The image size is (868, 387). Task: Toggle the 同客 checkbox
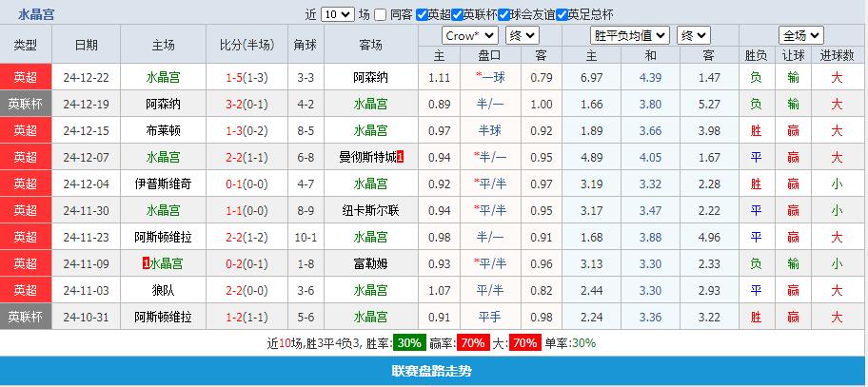click(x=381, y=15)
